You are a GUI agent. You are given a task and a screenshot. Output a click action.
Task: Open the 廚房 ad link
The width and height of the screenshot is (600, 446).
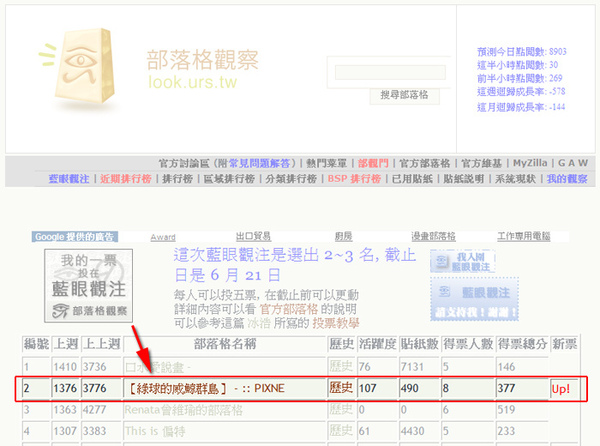pos(343,236)
